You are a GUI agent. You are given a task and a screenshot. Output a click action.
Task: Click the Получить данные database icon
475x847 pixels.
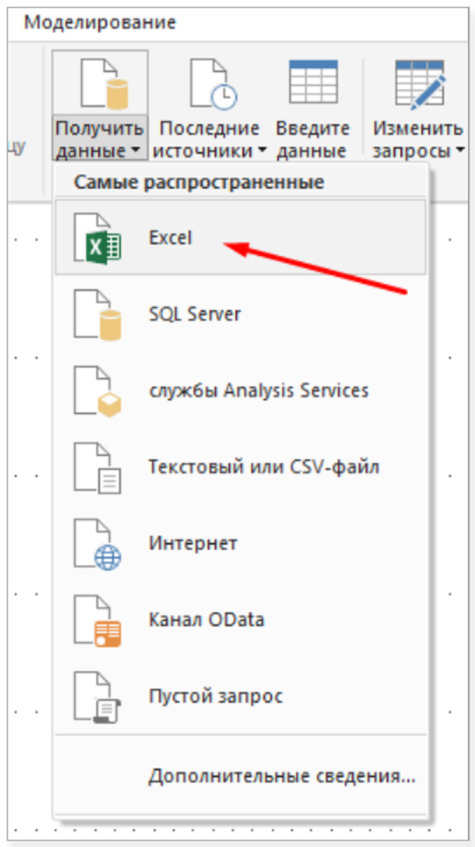103,83
